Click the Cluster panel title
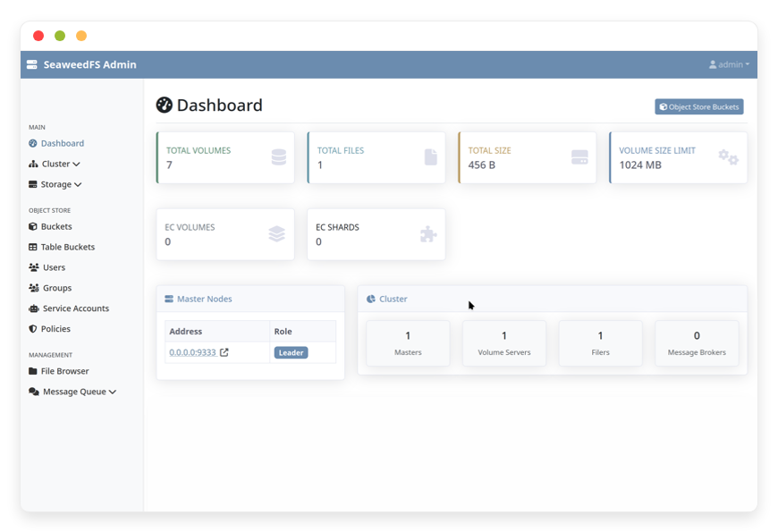The width and height of the screenshot is (778, 532). click(393, 300)
